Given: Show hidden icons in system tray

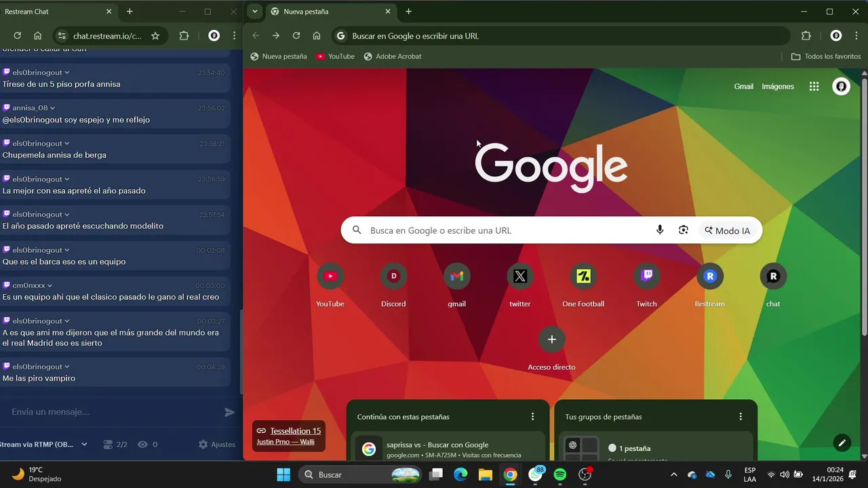Looking at the screenshot, I should point(673,474).
